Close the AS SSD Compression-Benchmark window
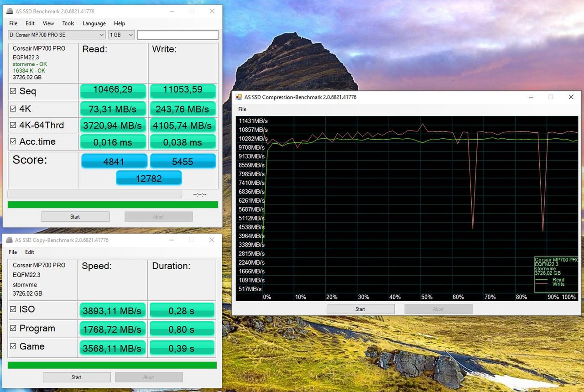The image size is (584, 392). 571,97
